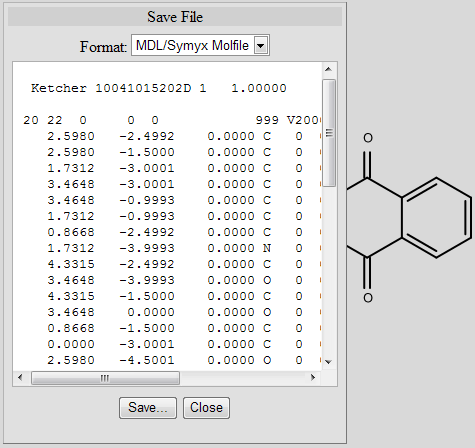Click the horizontal scrollbar right arrow

point(313,378)
